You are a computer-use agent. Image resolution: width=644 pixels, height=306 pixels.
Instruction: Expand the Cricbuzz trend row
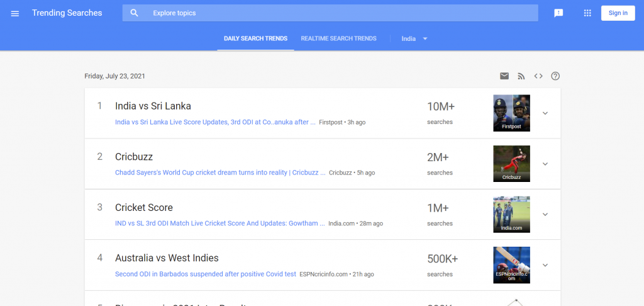click(545, 164)
